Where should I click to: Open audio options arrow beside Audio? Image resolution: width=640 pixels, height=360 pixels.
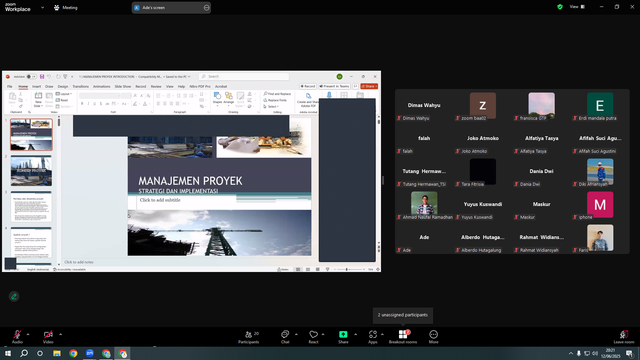tap(28, 334)
